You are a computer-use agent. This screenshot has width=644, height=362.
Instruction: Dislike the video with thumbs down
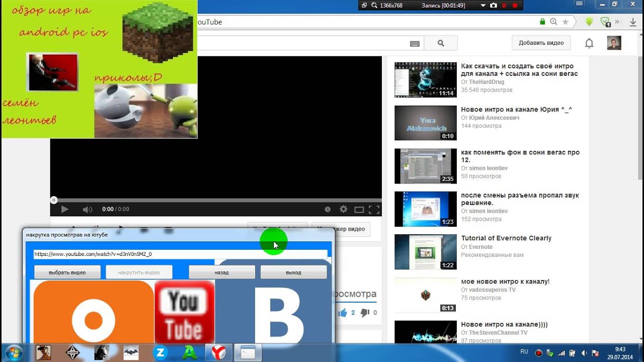click(365, 313)
